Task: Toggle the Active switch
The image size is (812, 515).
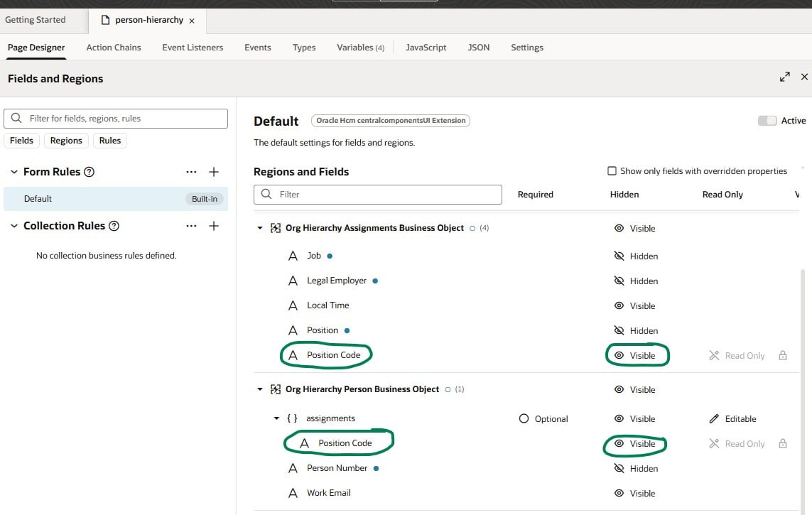Action: (x=767, y=121)
